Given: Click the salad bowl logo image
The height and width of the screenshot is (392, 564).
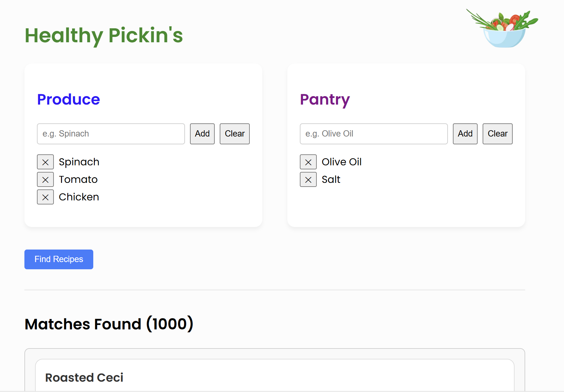Looking at the screenshot, I should point(502,28).
